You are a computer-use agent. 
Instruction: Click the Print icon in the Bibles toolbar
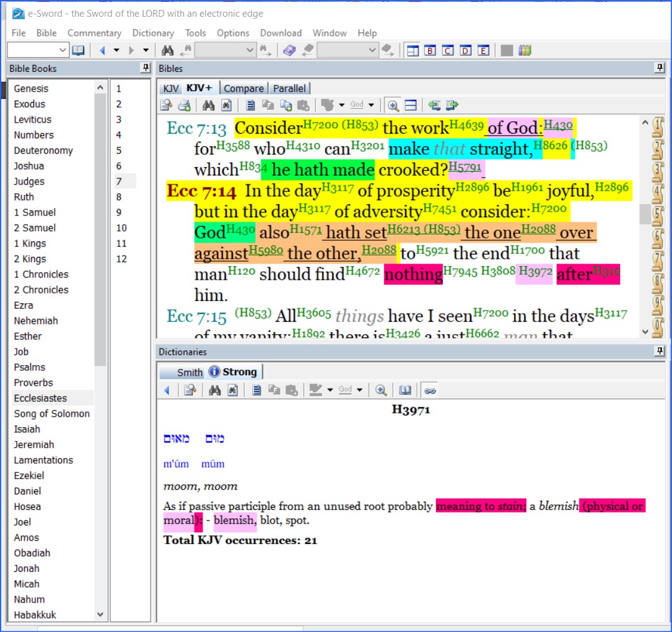click(x=184, y=105)
